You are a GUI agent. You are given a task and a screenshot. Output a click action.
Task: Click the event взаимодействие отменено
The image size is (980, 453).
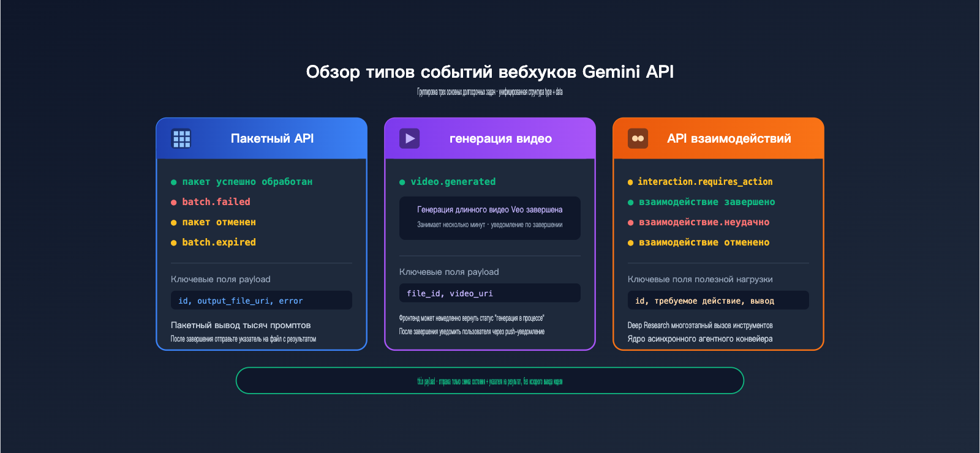704,242
